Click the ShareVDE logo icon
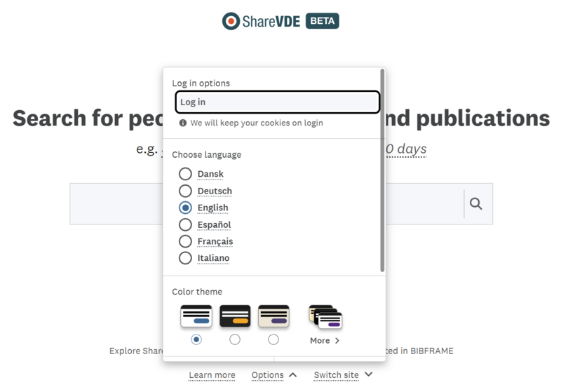561x392 pixels. click(231, 21)
